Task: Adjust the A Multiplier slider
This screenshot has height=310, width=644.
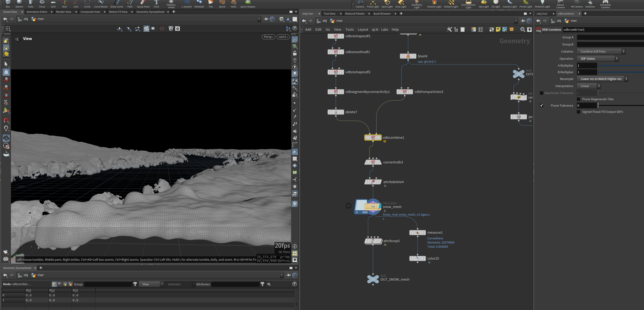Action: click(621, 65)
